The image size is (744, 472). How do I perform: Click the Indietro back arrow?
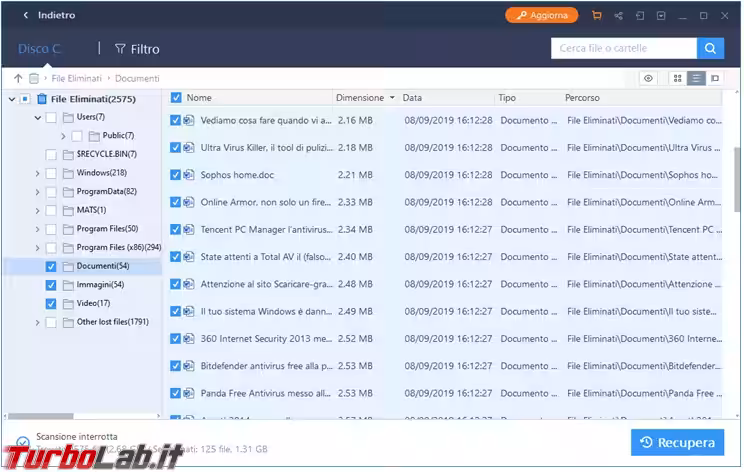25,16
